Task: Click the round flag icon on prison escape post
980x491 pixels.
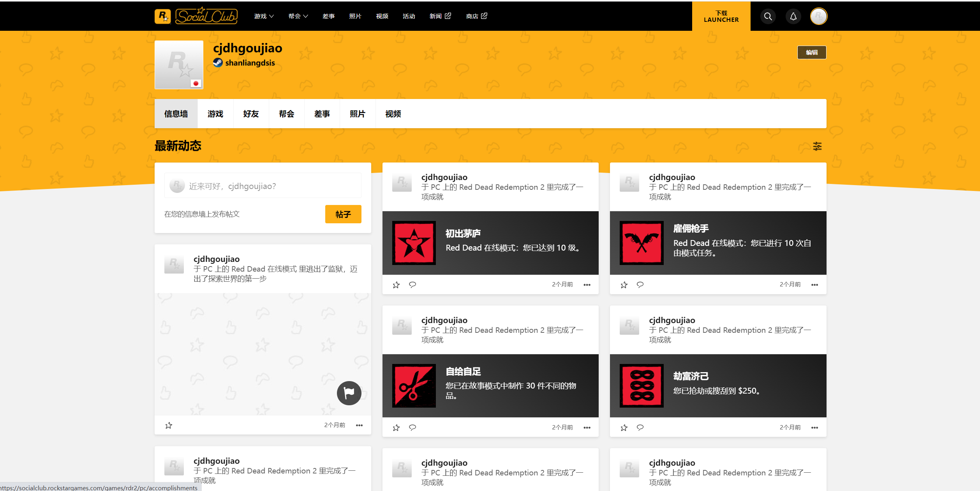Action: (349, 393)
